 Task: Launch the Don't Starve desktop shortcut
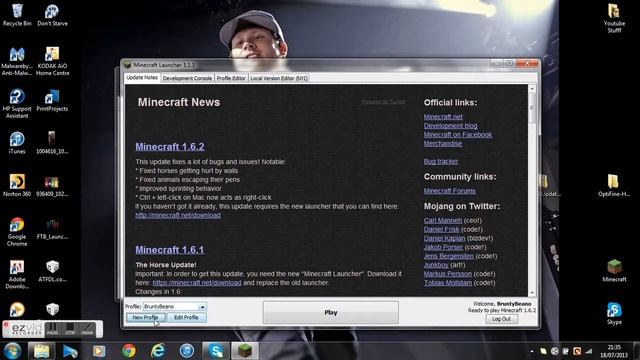[x=52, y=15]
